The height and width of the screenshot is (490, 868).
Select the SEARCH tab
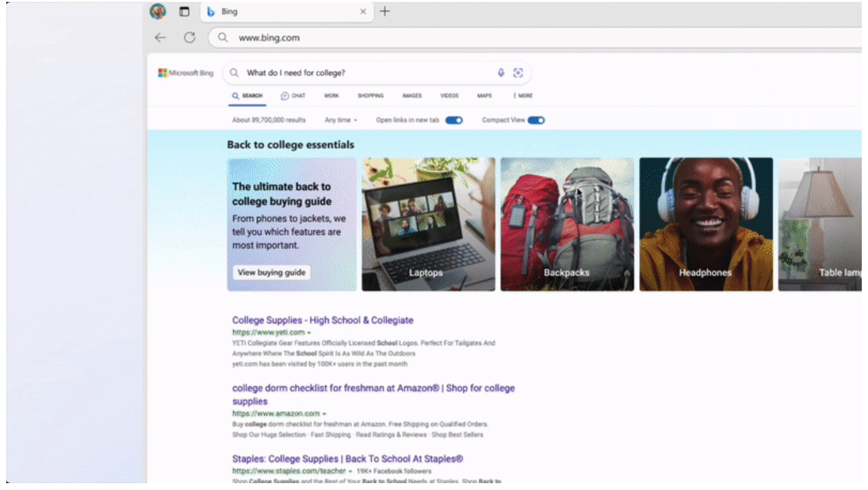click(x=247, y=96)
